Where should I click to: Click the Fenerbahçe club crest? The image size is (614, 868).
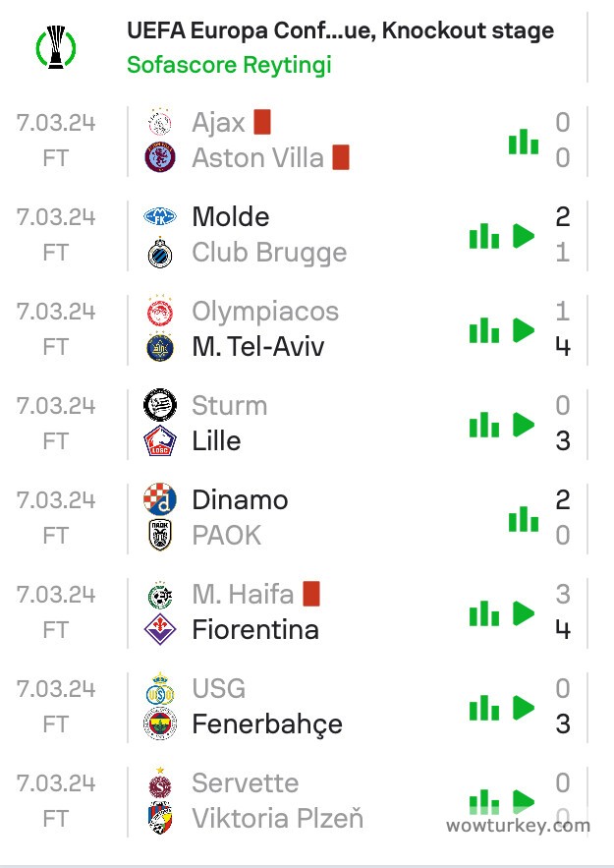(x=159, y=725)
